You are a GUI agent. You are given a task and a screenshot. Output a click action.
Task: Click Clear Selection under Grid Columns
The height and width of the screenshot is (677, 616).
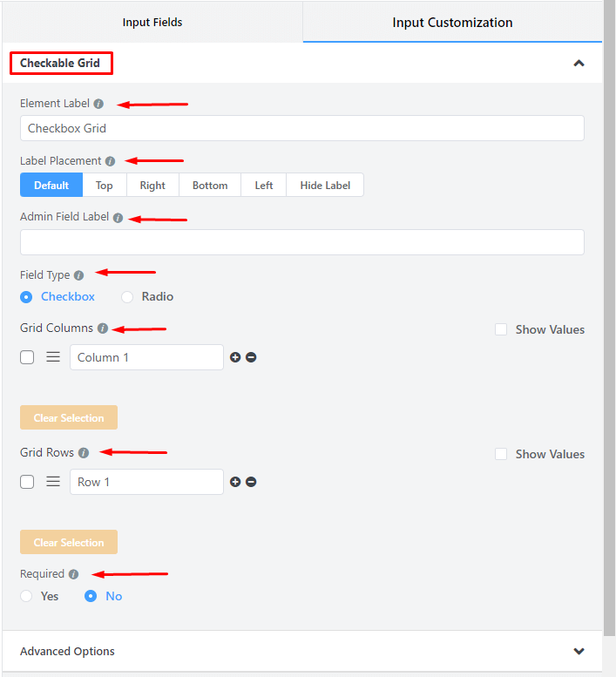click(x=69, y=418)
